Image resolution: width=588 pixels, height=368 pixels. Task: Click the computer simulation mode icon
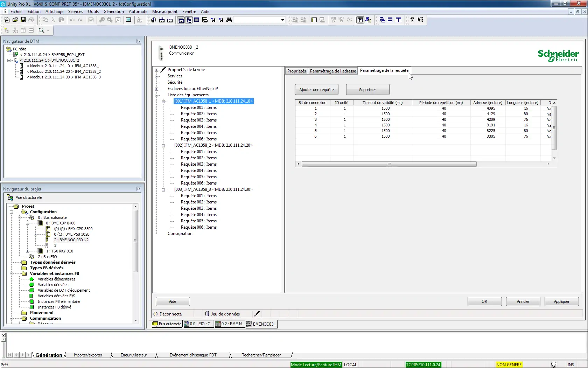(322, 20)
